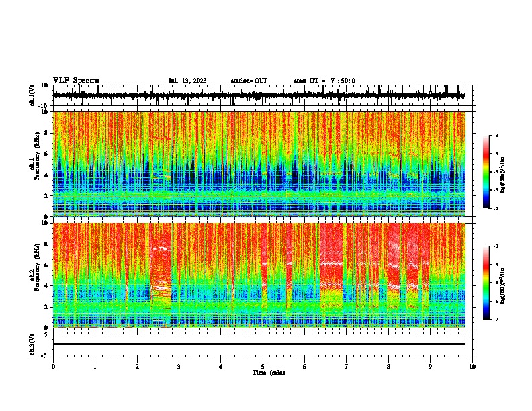Click the flat black ch.3 trace line

click(259, 344)
